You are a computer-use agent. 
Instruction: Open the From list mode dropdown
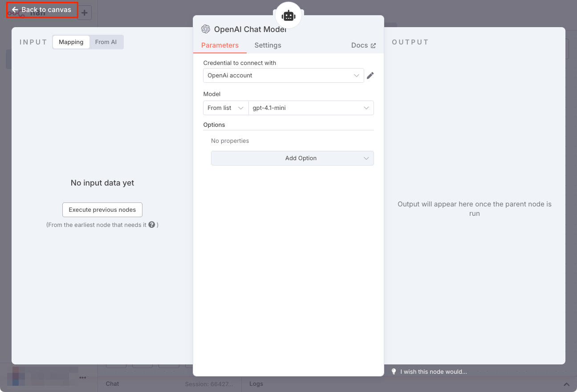tap(226, 108)
